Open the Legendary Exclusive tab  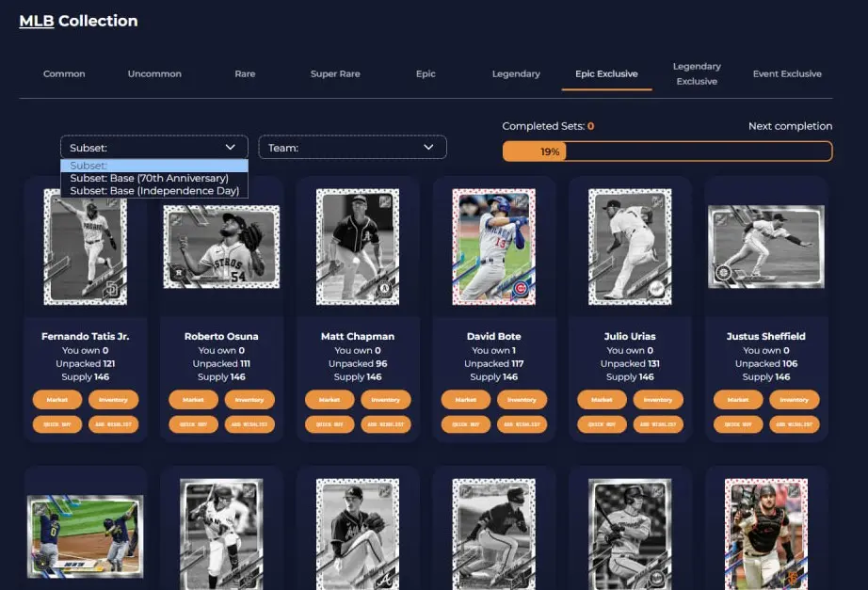697,73
